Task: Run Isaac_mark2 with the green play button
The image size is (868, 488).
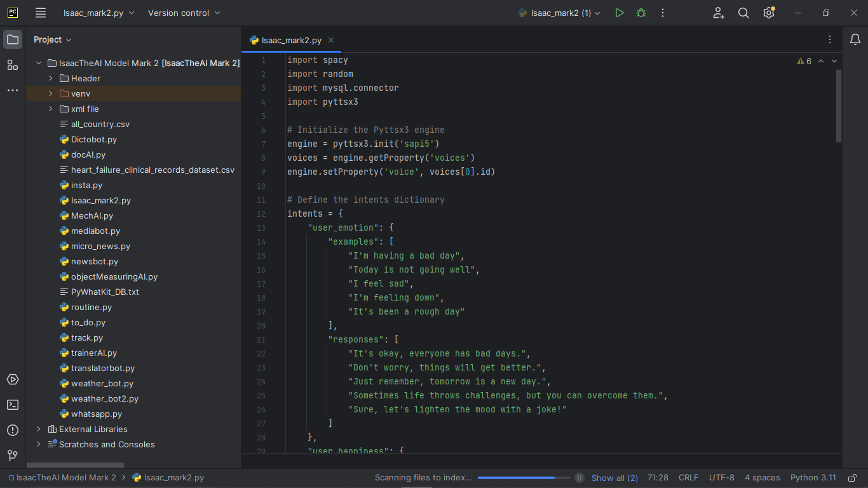Action: [x=620, y=13]
